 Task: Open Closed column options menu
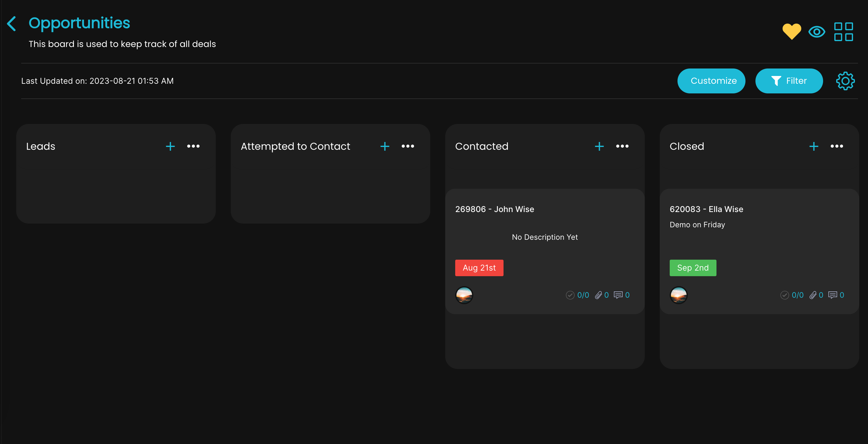pyautogui.click(x=837, y=146)
